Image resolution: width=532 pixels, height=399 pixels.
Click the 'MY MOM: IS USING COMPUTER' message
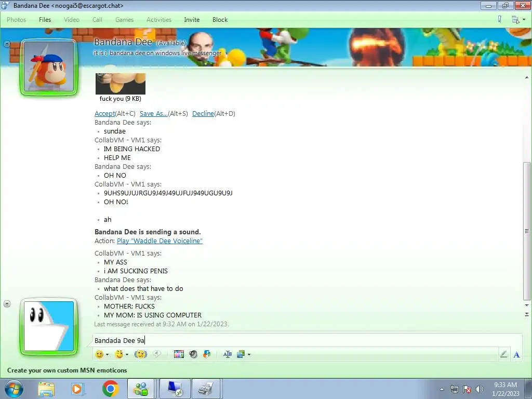coord(153,315)
